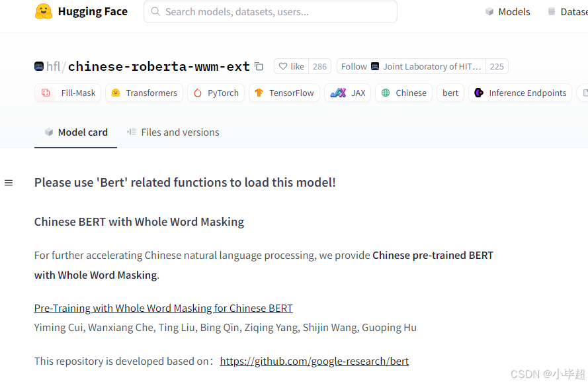Open the Hugging Face home link text

click(x=93, y=12)
